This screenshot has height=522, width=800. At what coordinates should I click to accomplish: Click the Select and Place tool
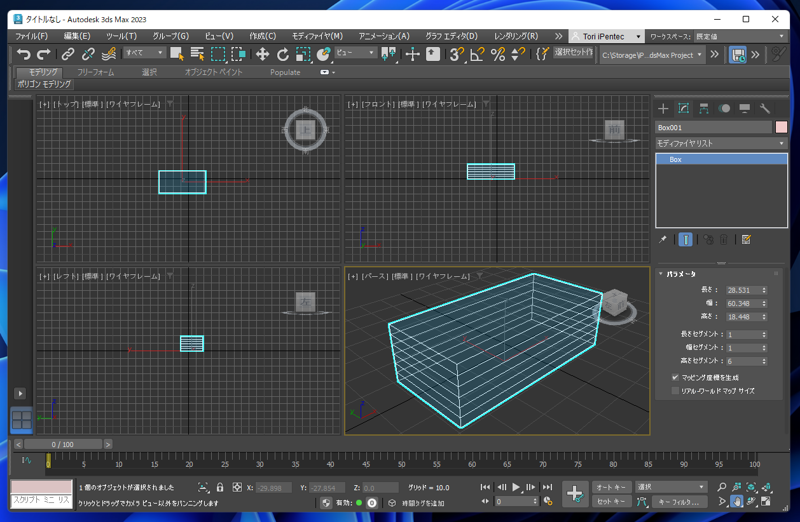323,54
